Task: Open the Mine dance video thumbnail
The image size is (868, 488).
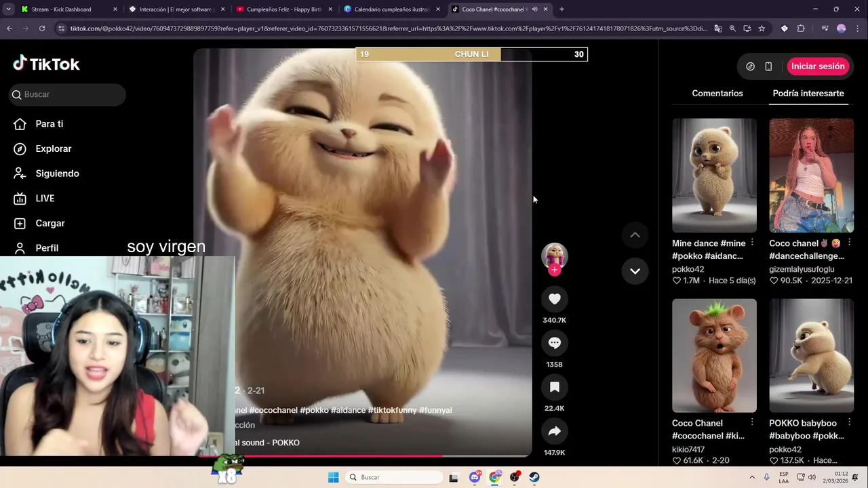Action: [x=714, y=176]
